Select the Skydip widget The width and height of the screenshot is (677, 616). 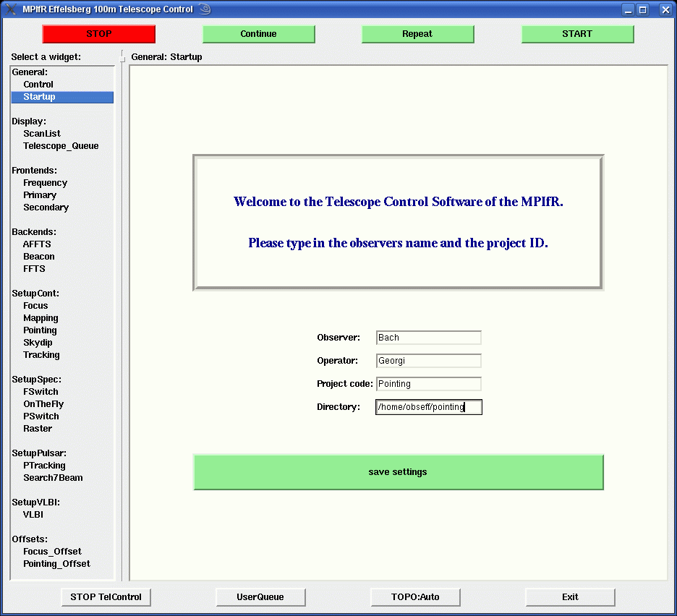pos(38,343)
